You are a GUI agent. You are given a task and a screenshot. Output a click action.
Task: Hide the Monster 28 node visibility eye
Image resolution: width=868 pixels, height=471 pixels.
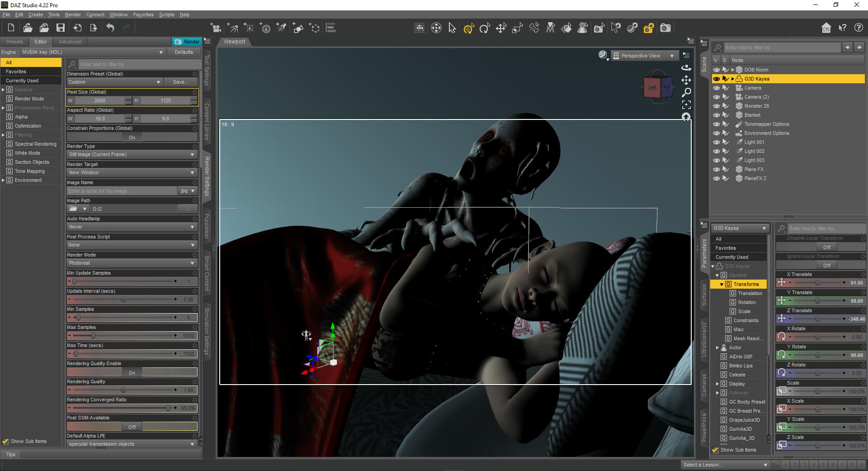(717, 106)
